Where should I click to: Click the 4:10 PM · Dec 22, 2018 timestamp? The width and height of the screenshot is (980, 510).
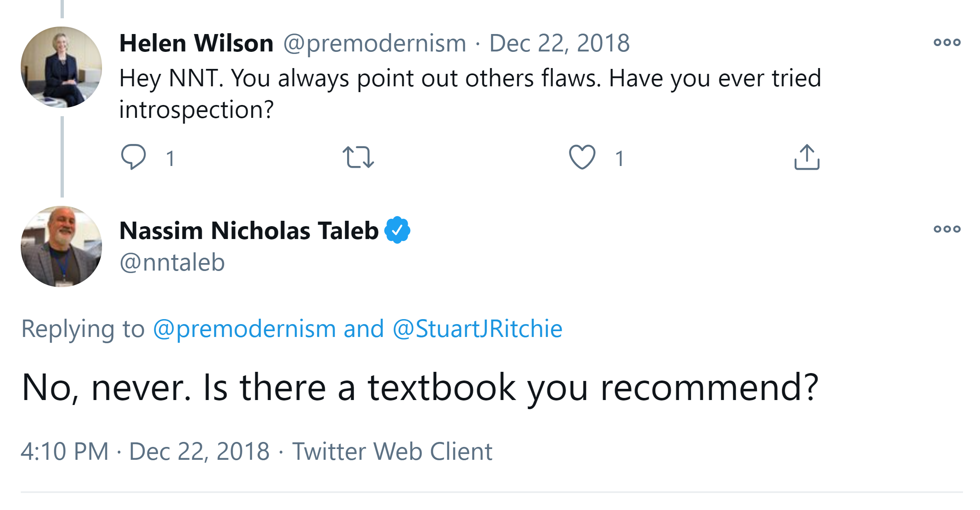pyautogui.click(x=145, y=451)
